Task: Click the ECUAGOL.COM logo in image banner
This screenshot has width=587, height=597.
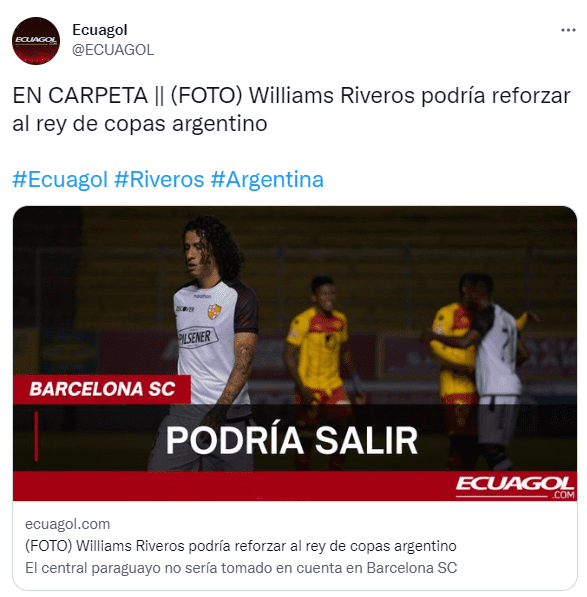Action: click(515, 487)
